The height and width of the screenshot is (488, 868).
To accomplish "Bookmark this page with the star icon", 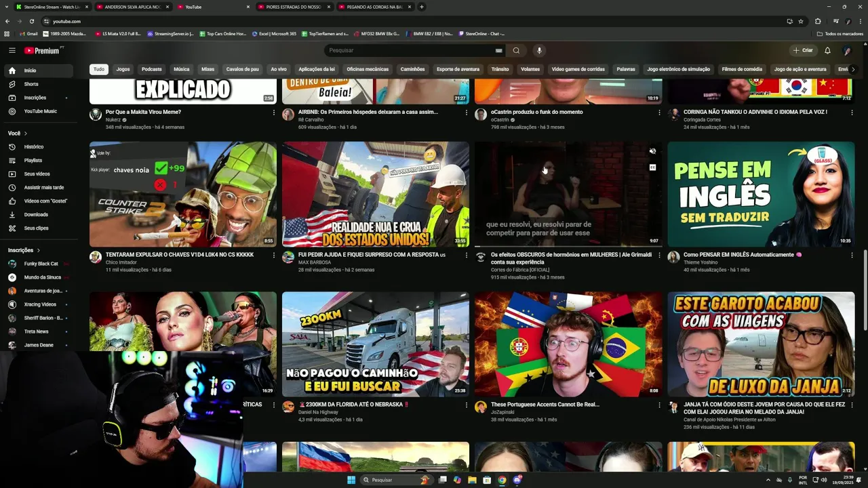I will click(x=801, y=21).
